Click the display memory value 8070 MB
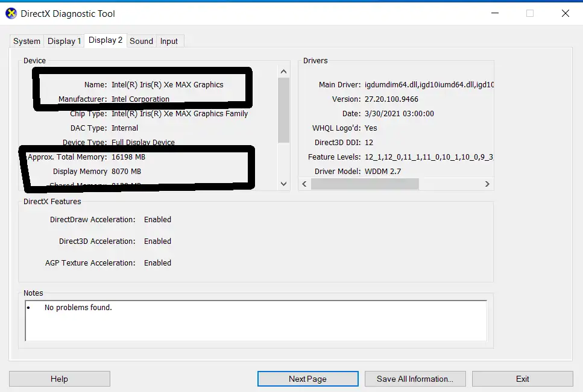Image resolution: width=583 pixels, height=392 pixels. click(126, 172)
